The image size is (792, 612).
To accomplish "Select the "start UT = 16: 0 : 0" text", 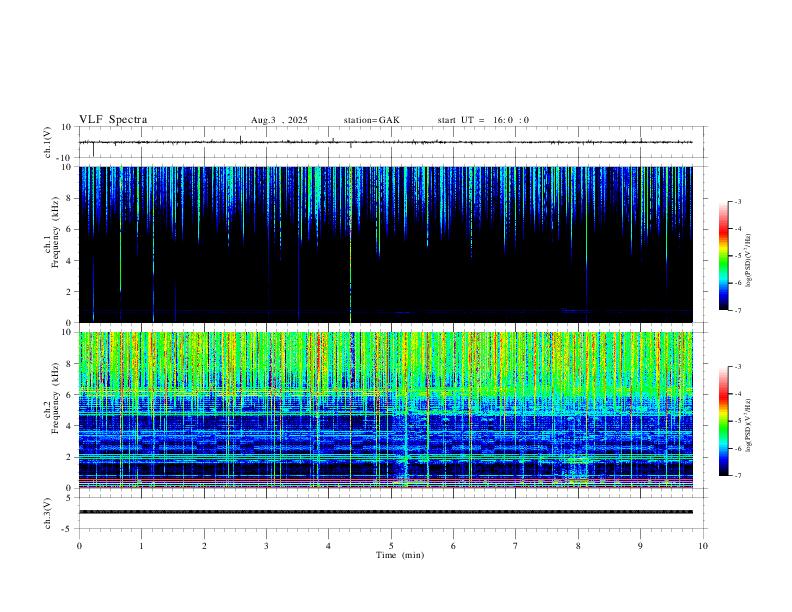I will tap(483, 120).
